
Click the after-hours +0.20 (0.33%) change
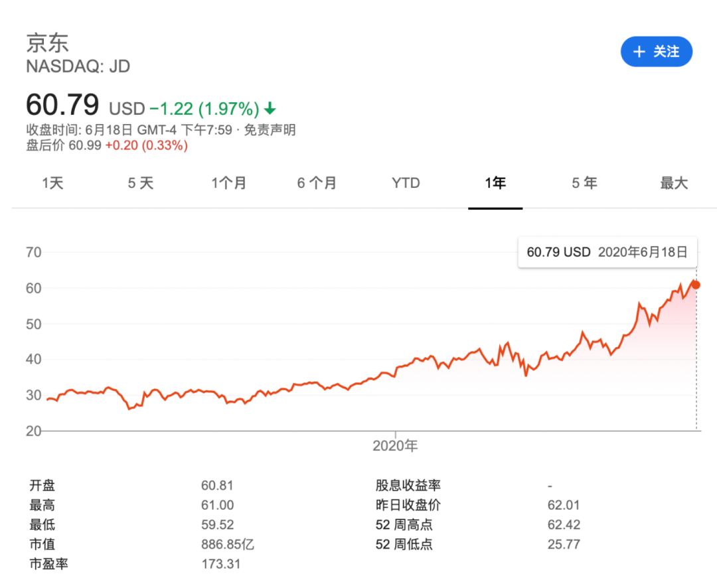coord(146,145)
